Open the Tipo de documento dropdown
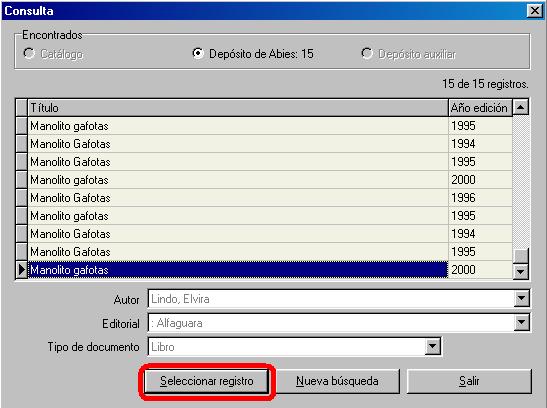This screenshot has width=547, height=408. pos(432,347)
